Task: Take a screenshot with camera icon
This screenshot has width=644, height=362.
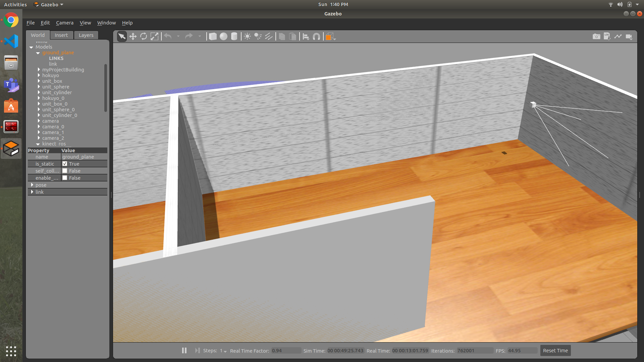Action: coord(596,37)
